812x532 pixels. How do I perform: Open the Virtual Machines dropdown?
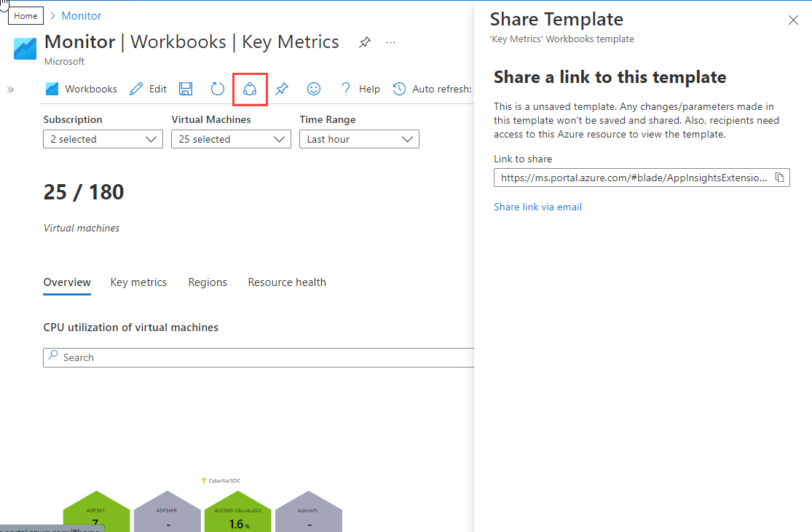(231, 139)
